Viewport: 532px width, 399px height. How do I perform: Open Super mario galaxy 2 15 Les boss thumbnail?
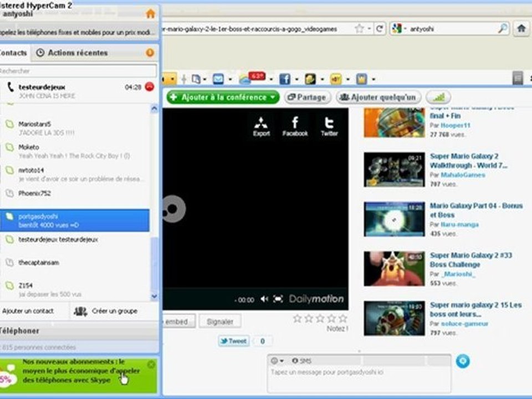[394, 318]
